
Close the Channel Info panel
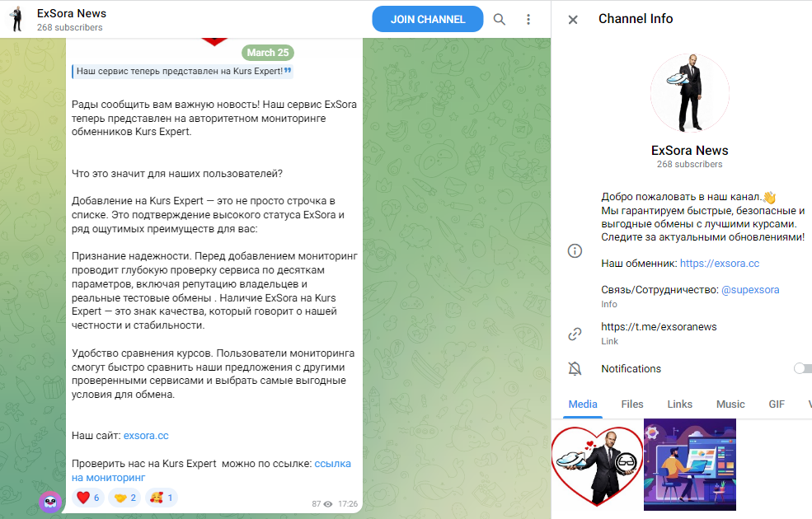pyautogui.click(x=573, y=20)
